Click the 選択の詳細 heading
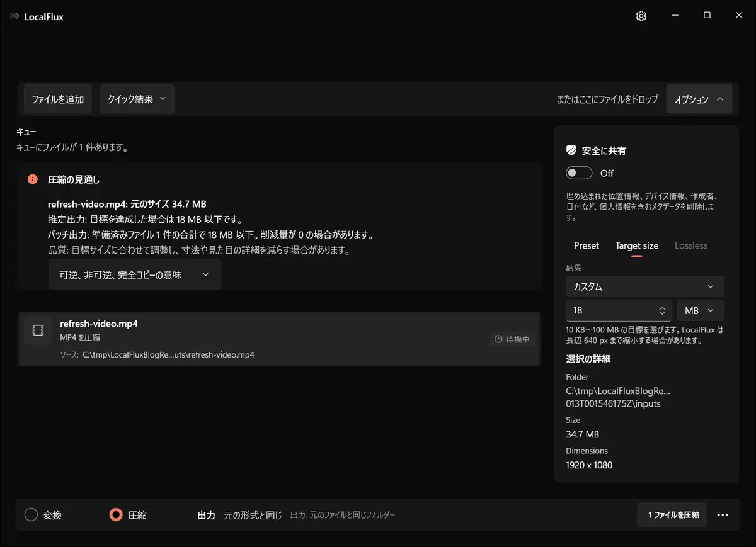The image size is (756, 547). click(588, 359)
